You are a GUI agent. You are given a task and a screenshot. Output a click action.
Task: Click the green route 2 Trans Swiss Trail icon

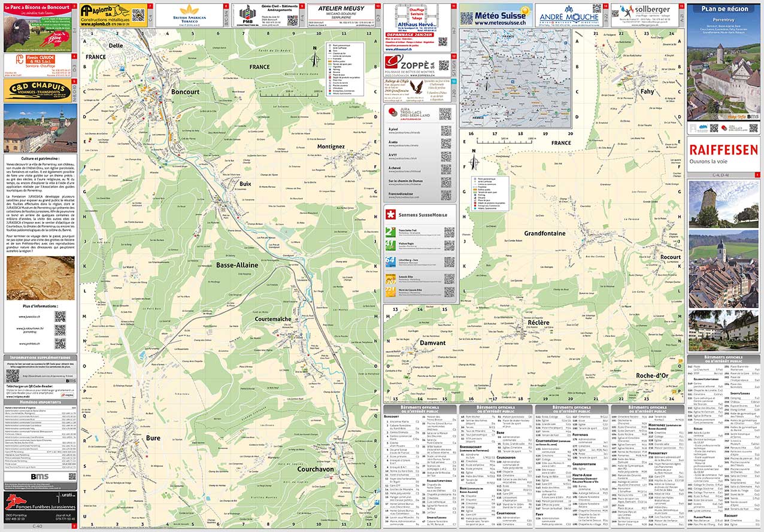point(390,232)
